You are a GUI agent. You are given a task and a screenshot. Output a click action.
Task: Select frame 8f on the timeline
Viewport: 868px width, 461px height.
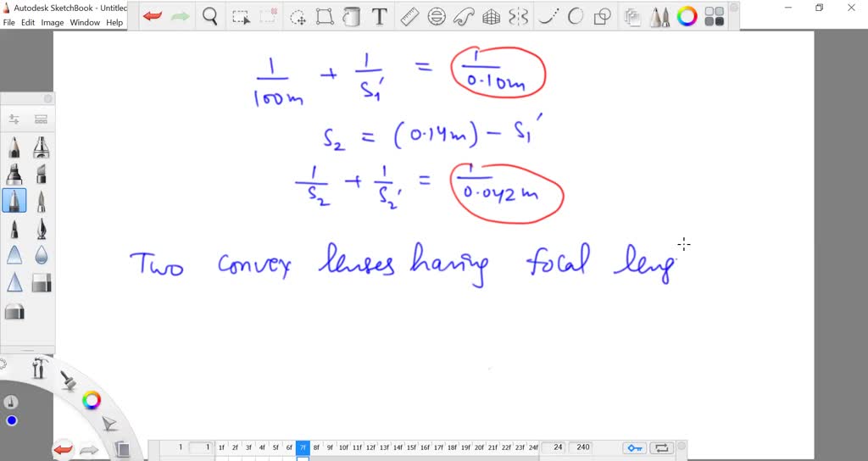point(316,447)
